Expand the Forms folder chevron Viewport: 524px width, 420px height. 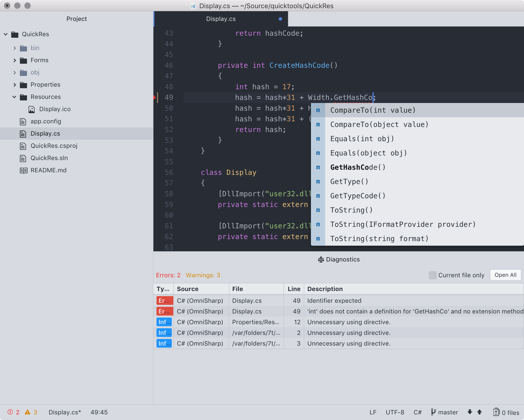pyautogui.click(x=15, y=60)
